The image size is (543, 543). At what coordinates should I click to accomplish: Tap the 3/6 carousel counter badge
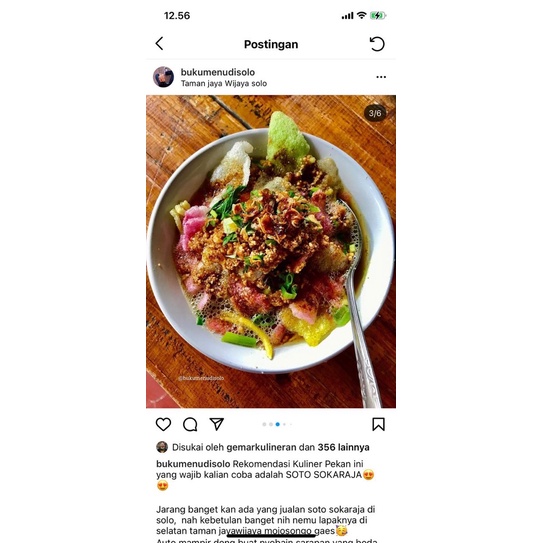pyautogui.click(x=375, y=113)
